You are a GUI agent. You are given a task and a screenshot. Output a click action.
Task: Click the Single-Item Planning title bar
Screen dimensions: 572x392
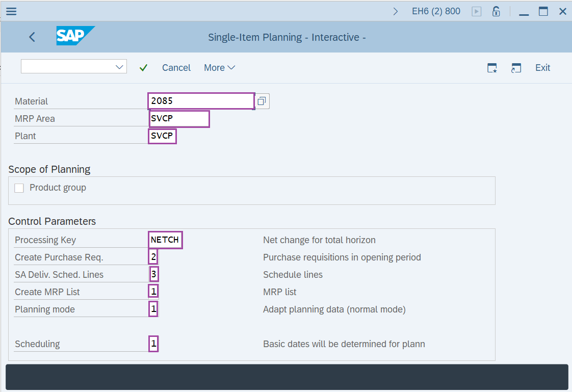point(287,37)
